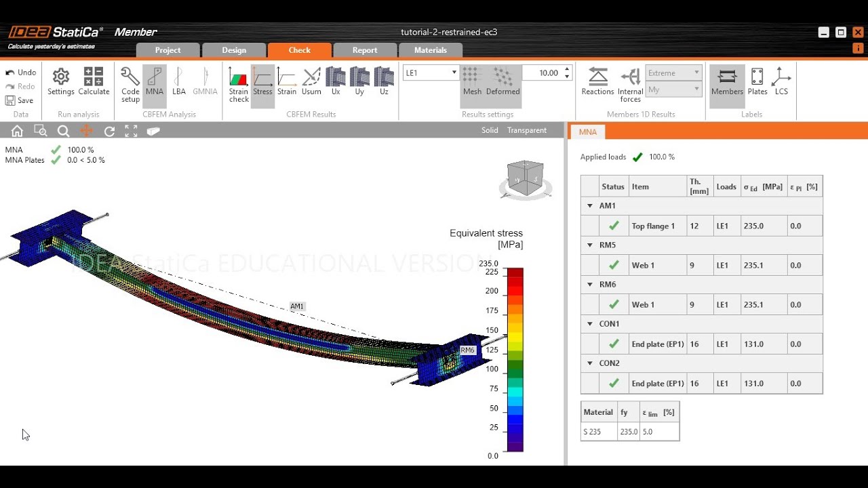Viewport: 868px width, 488px height.
Task: Open analysis Settings gear
Action: click(x=61, y=81)
